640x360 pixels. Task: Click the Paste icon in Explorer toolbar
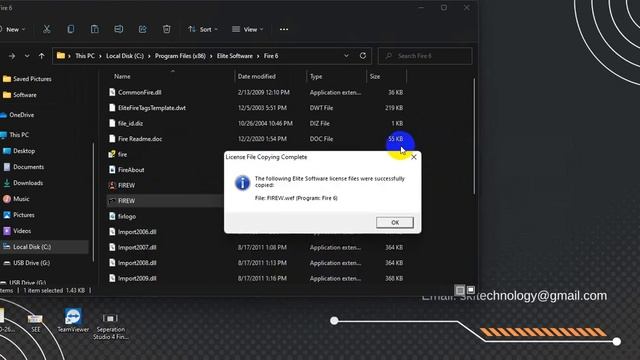(x=95, y=29)
